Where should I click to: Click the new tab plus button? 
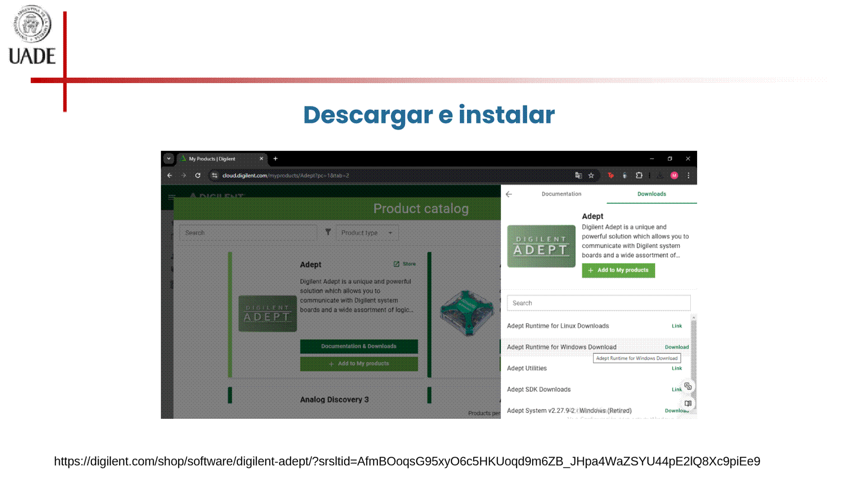click(x=275, y=159)
